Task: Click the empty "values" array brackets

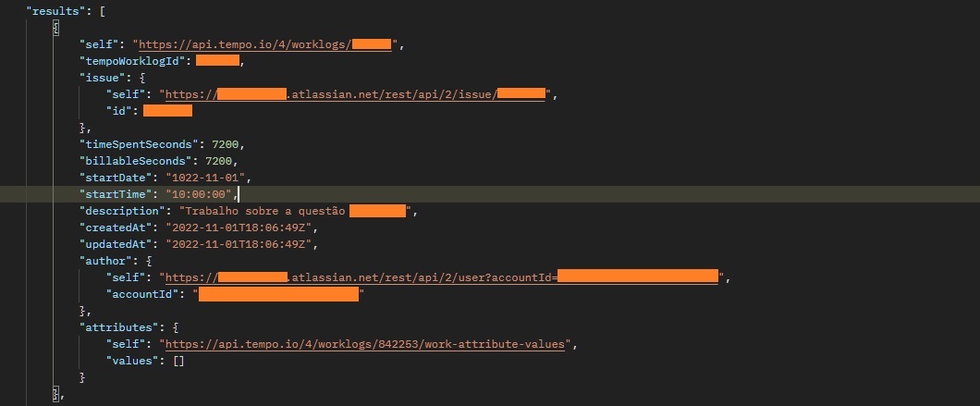Action: point(178,361)
